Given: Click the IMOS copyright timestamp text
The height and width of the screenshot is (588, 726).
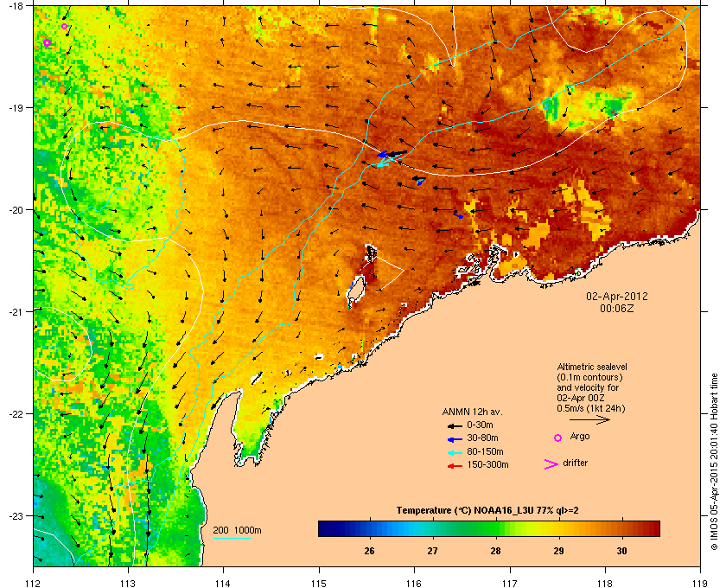Looking at the screenshot, I should [x=714, y=462].
